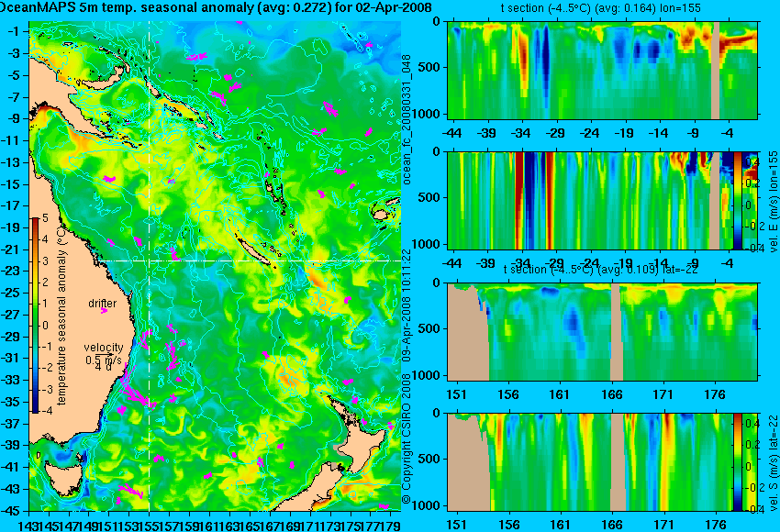The height and width of the screenshot is (532, 780).
Task: Click the ocean_fc_20080331_048 vertical label
Action: [x=407, y=119]
